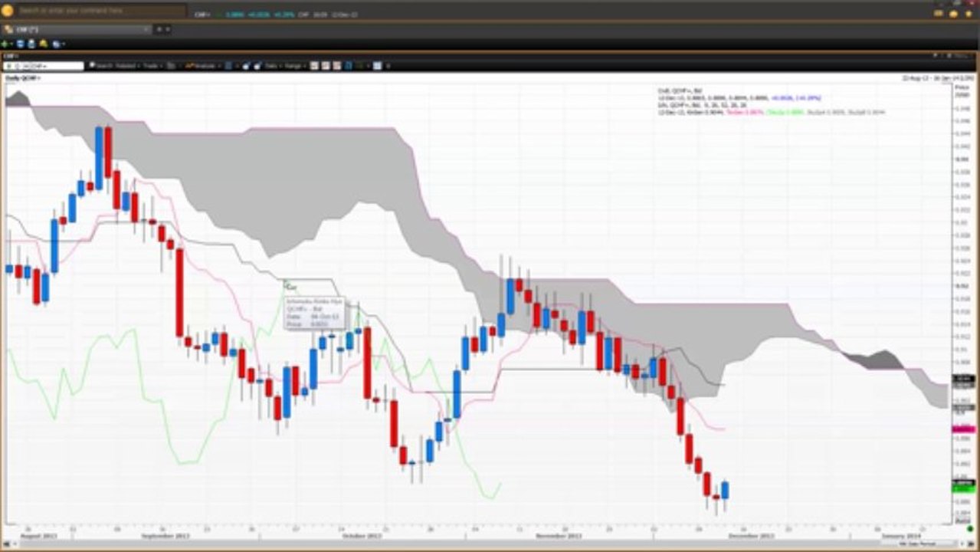The height and width of the screenshot is (552, 980).
Task: Click the copy icon in the toolbar
Action: (x=55, y=44)
